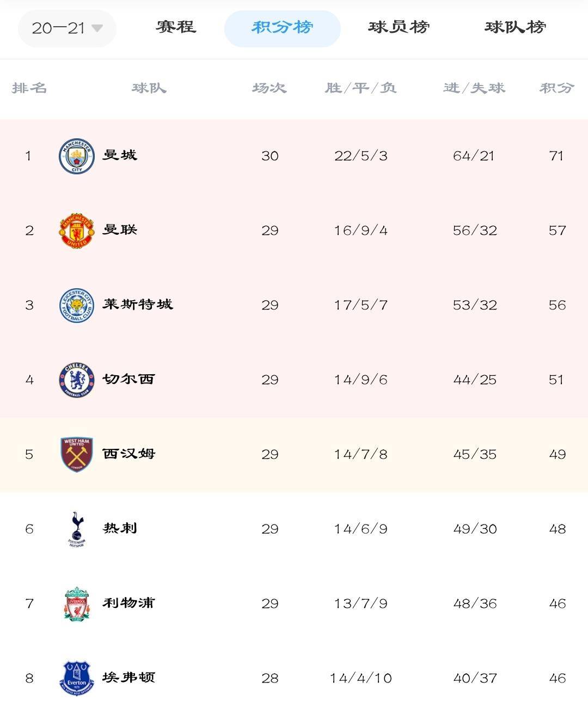The width and height of the screenshot is (588, 701).
Task: Switch to the 赛程 tab
Action: [x=176, y=27]
